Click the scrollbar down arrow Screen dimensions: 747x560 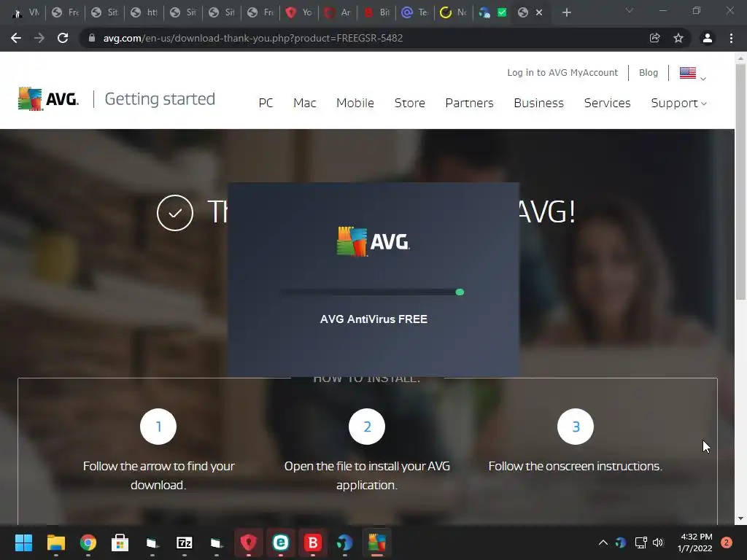[x=740, y=518]
